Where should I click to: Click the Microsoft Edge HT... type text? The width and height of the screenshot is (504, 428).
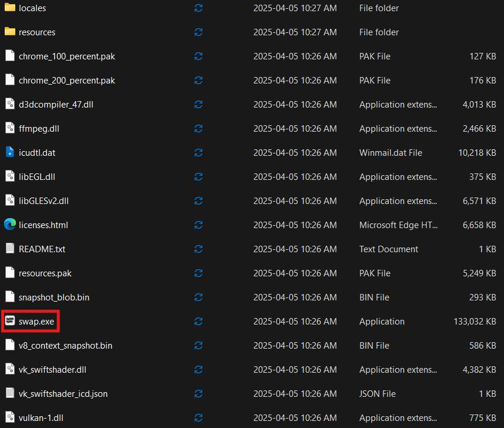pos(398,225)
